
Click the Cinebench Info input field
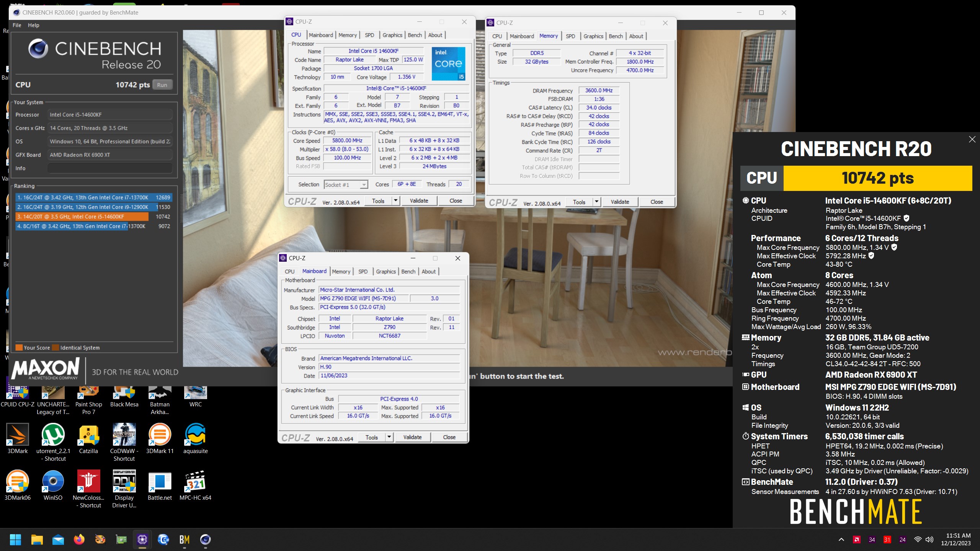[110, 168]
